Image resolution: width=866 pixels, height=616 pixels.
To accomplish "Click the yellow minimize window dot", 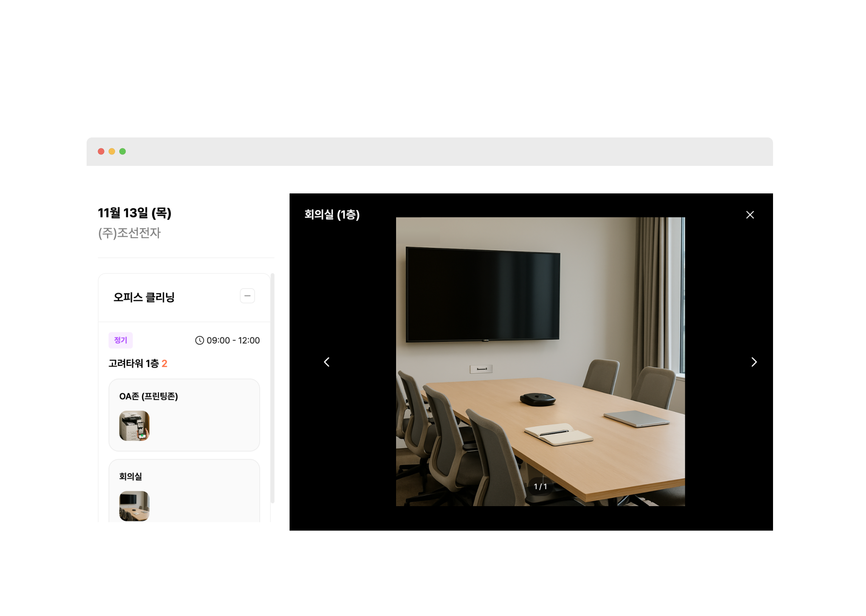I will coord(112,151).
